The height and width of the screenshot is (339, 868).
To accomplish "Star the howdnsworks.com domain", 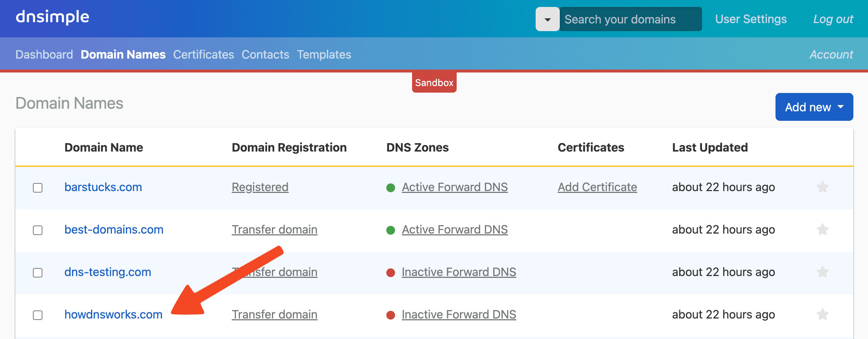I will coord(822,314).
